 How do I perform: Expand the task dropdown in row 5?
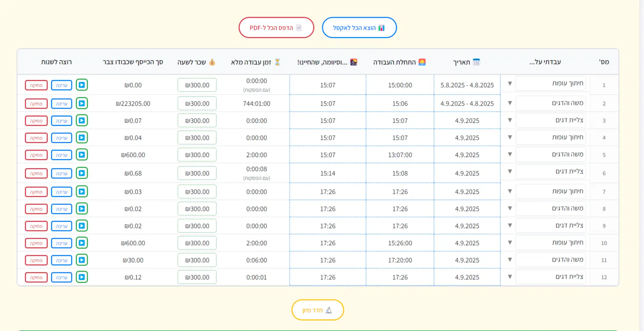tap(510, 155)
